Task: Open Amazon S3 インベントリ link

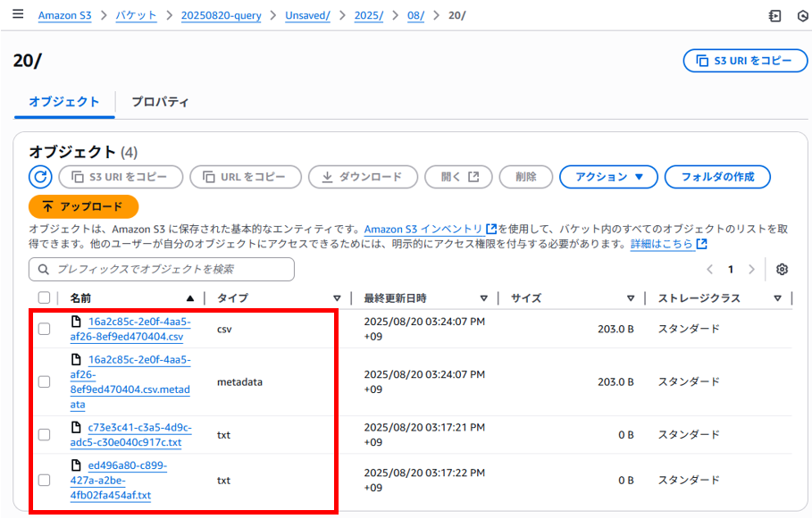Action: [x=423, y=229]
